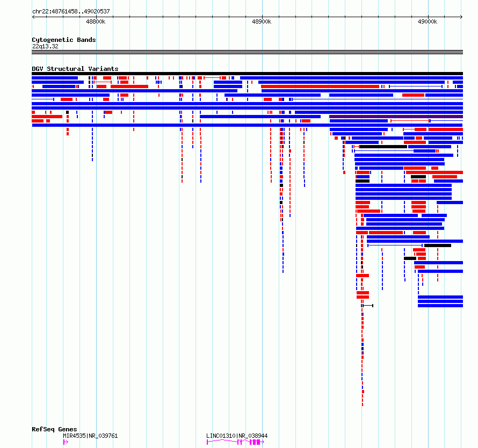Screen dimensions: 478x448
Task: Select the magenta MIR4535 gene glyph
Action: click(66, 442)
